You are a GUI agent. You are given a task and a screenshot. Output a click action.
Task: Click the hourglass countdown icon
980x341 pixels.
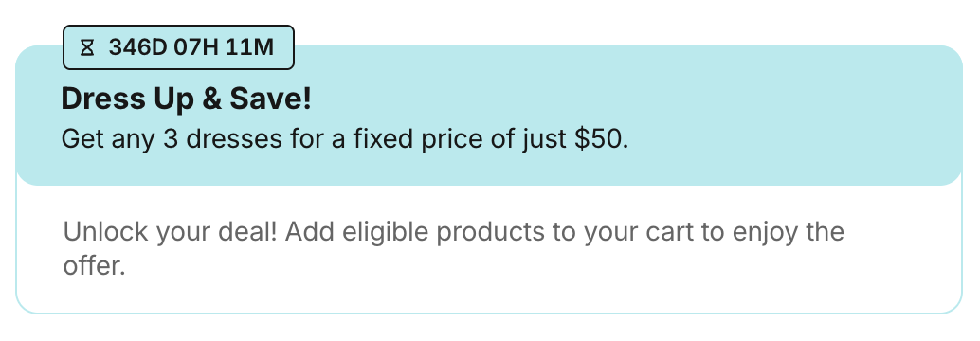click(x=87, y=47)
